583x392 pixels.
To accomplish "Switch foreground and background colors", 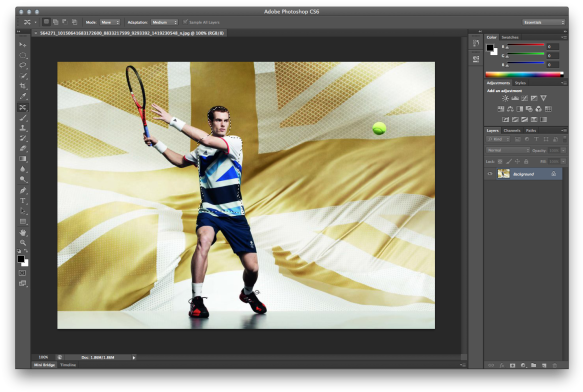I will click(26, 251).
